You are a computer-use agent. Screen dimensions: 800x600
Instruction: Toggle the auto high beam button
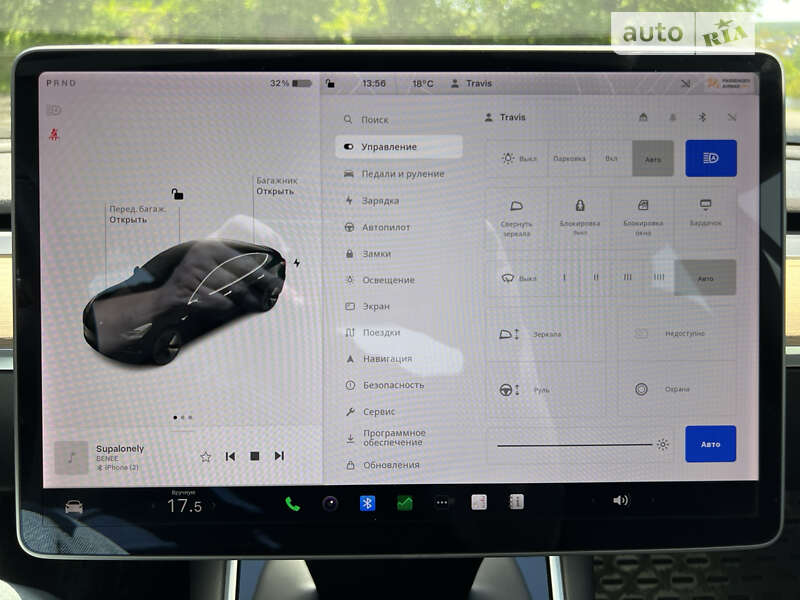coord(710,158)
